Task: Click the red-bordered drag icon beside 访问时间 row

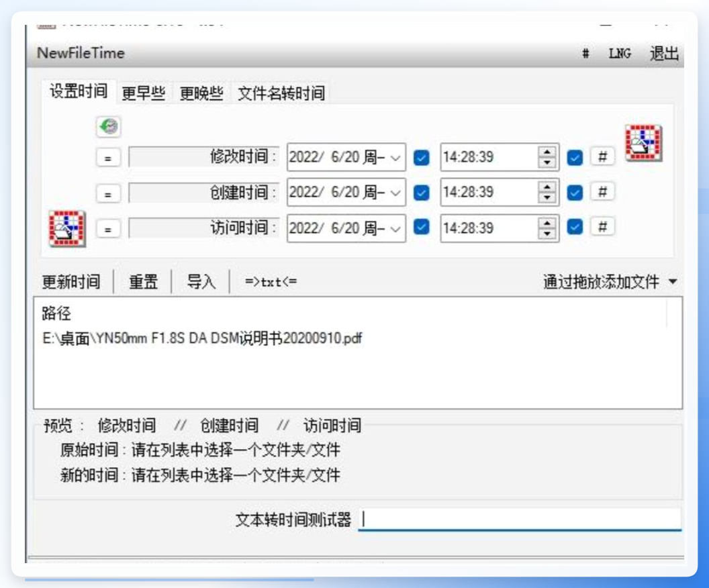Action: 67,228
